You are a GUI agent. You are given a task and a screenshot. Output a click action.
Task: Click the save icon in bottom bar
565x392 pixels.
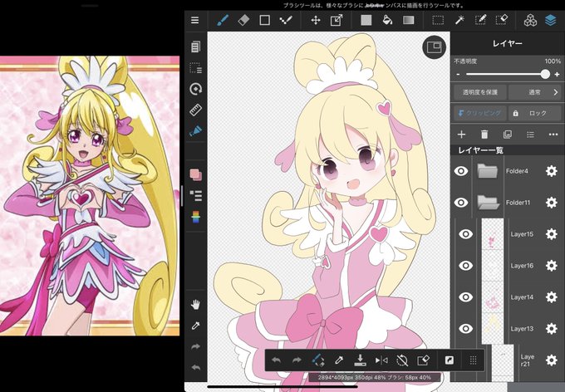click(360, 360)
